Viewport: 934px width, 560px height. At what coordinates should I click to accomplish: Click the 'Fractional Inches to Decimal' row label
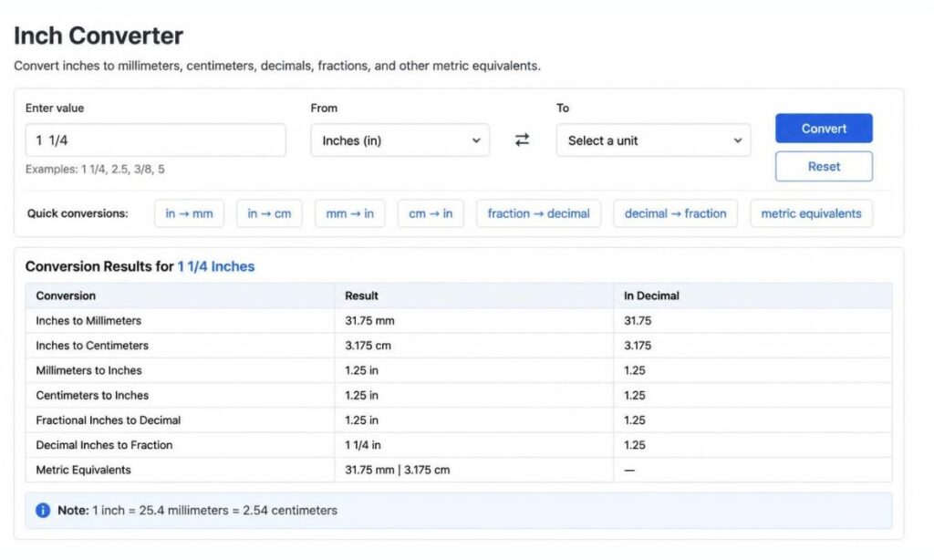pyautogui.click(x=109, y=420)
